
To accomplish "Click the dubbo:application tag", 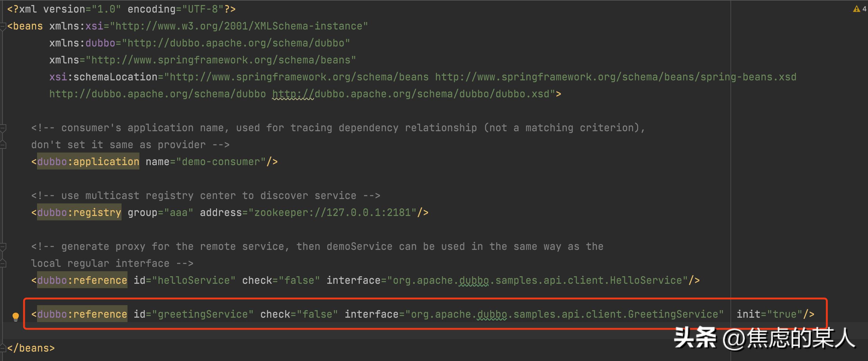I will tap(88, 162).
